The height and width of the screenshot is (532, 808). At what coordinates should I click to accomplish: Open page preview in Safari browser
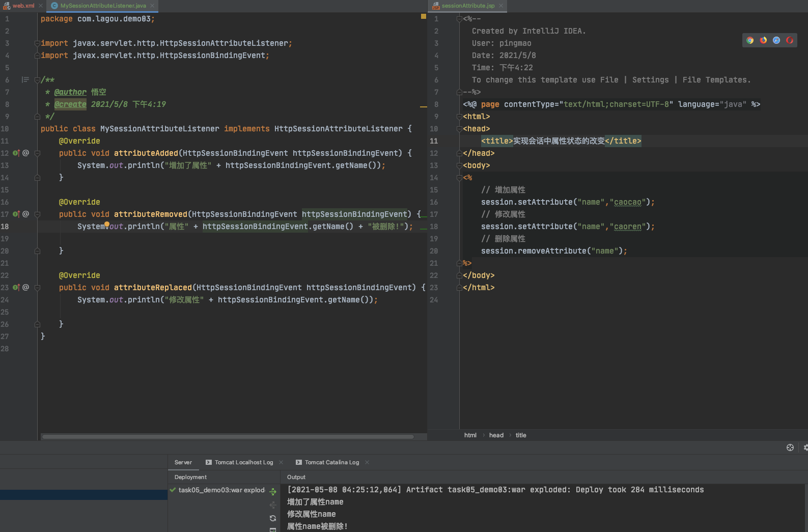[x=776, y=40]
